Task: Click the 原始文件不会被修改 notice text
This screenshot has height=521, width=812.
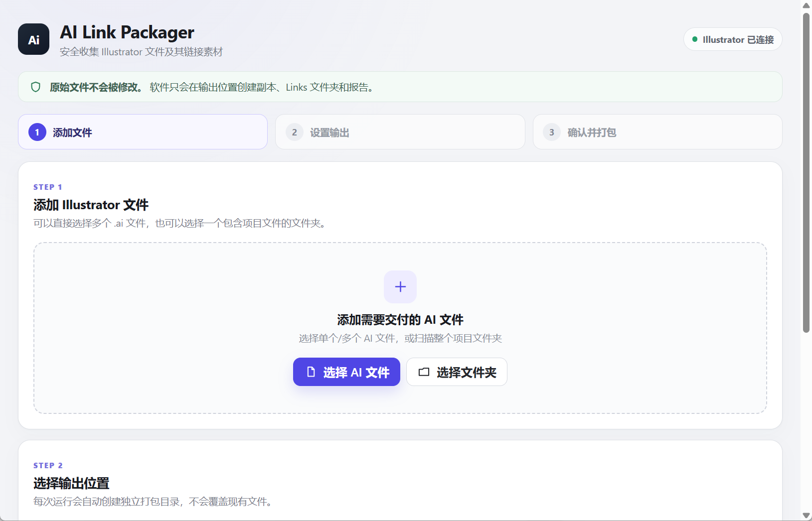Action: point(96,87)
